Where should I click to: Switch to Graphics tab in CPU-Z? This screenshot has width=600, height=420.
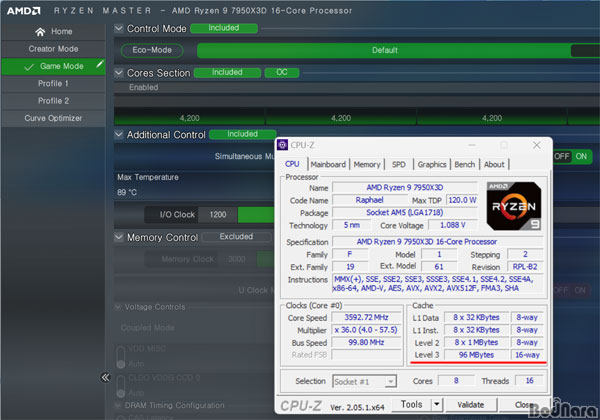point(432,164)
